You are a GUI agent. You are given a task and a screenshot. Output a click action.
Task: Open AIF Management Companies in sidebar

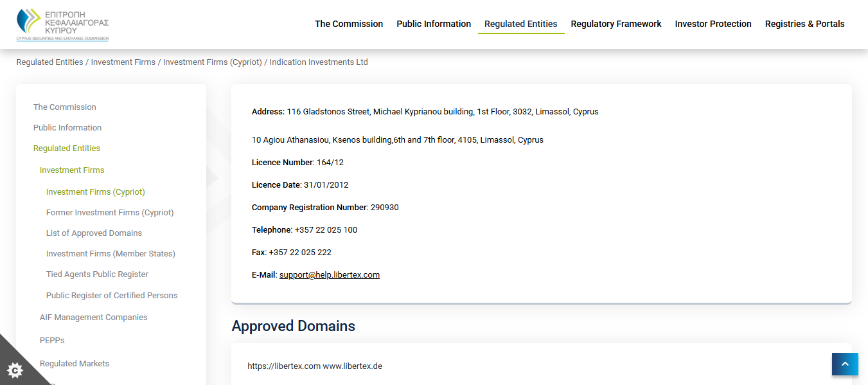[x=93, y=318]
